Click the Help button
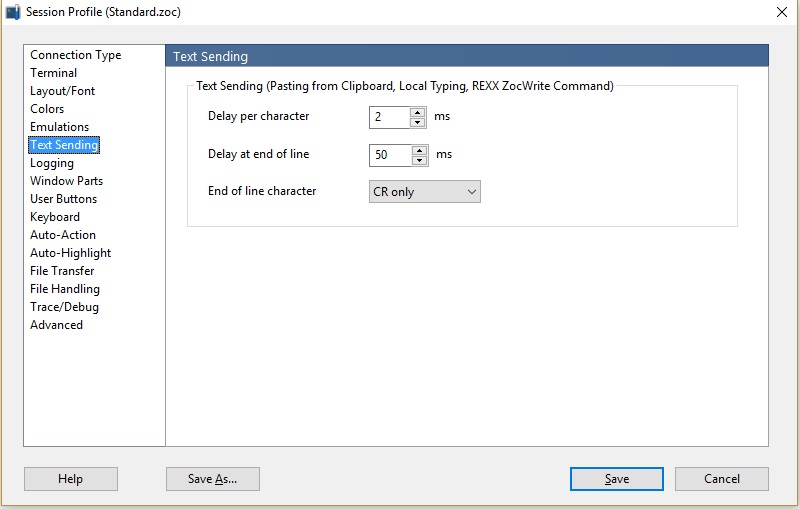Screen dimensions: 800x509 click(70, 479)
